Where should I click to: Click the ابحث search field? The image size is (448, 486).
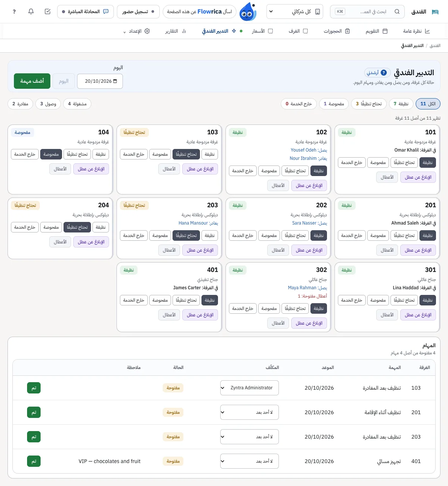pos(368,12)
